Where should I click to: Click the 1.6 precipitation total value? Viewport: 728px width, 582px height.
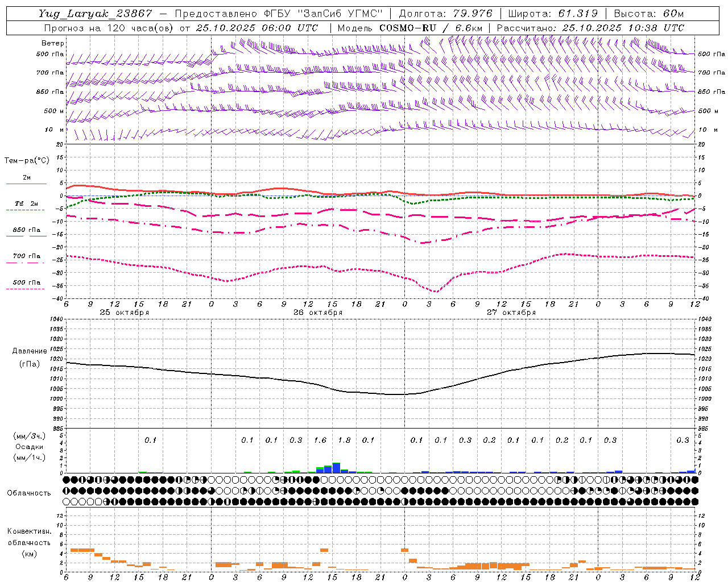320,440
